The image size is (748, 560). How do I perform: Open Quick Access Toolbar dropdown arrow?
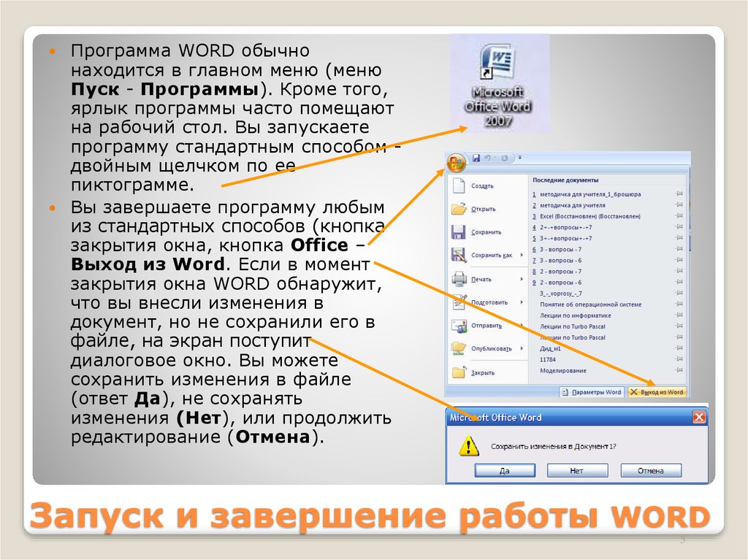click(519, 156)
